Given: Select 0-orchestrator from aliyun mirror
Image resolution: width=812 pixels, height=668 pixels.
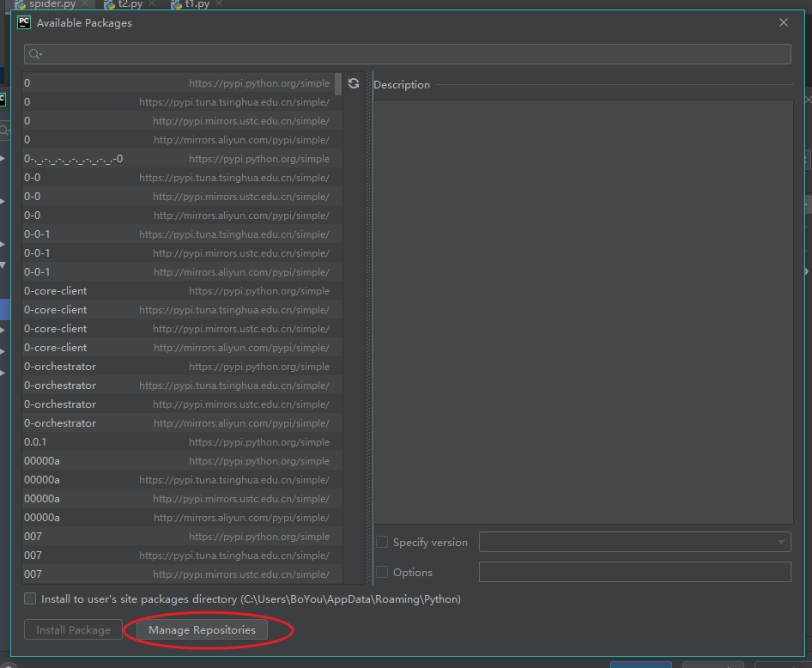Looking at the screenshot, I should click(x=182, y=423).
